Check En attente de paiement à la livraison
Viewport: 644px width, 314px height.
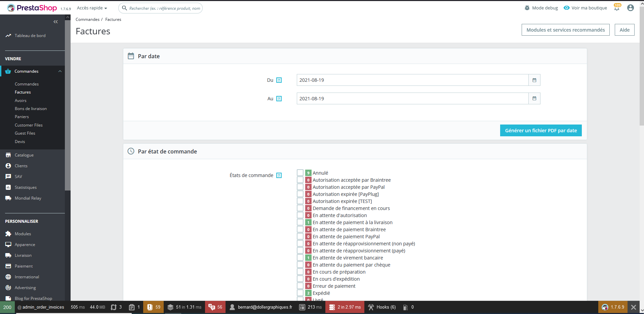[300, 222]
